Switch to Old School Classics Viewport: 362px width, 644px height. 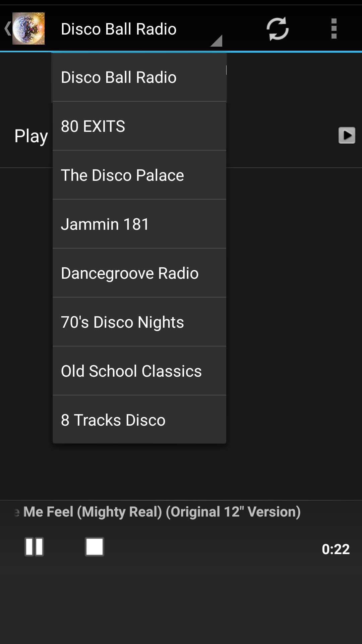139,371
